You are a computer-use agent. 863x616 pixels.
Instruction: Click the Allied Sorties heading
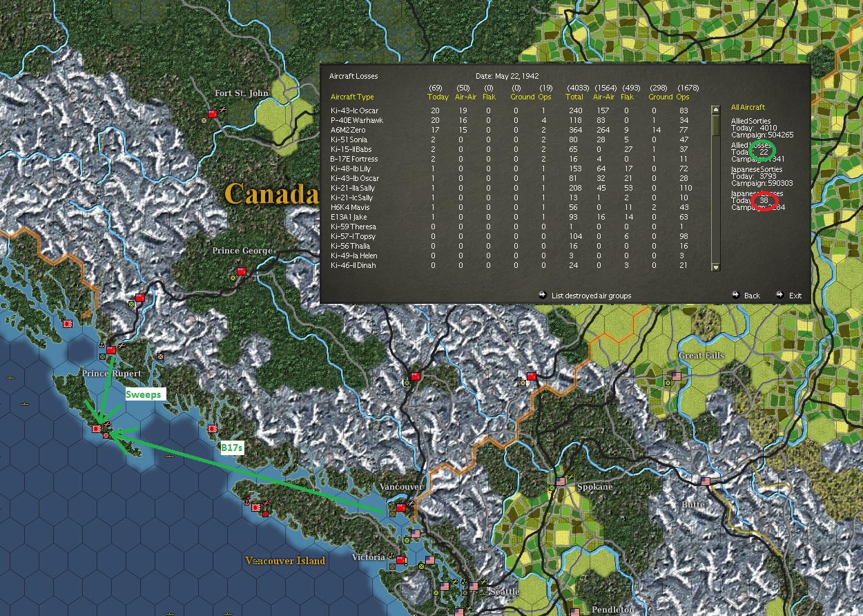[751, 121]
